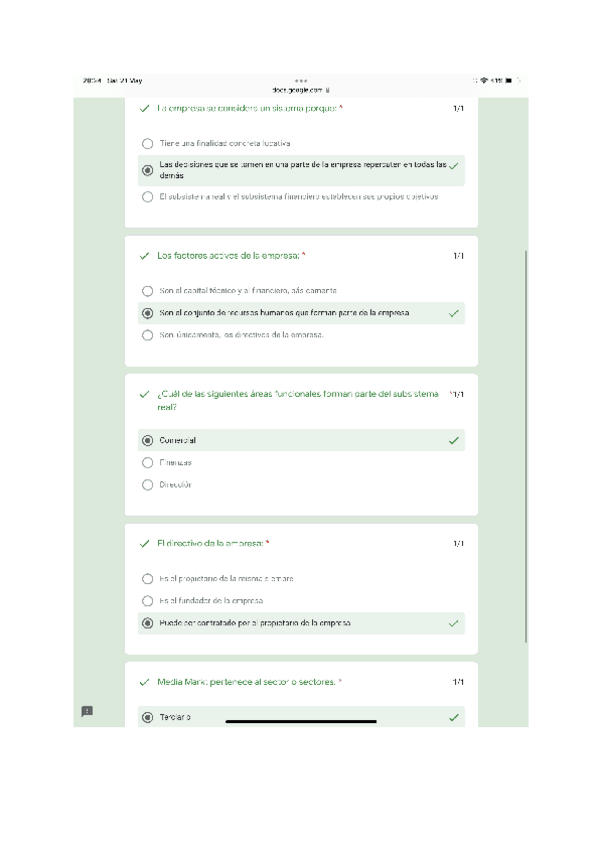Choose 'Son únicamente, los directivos' option
This screenshot has height=848, width=600.
(148, 335)
